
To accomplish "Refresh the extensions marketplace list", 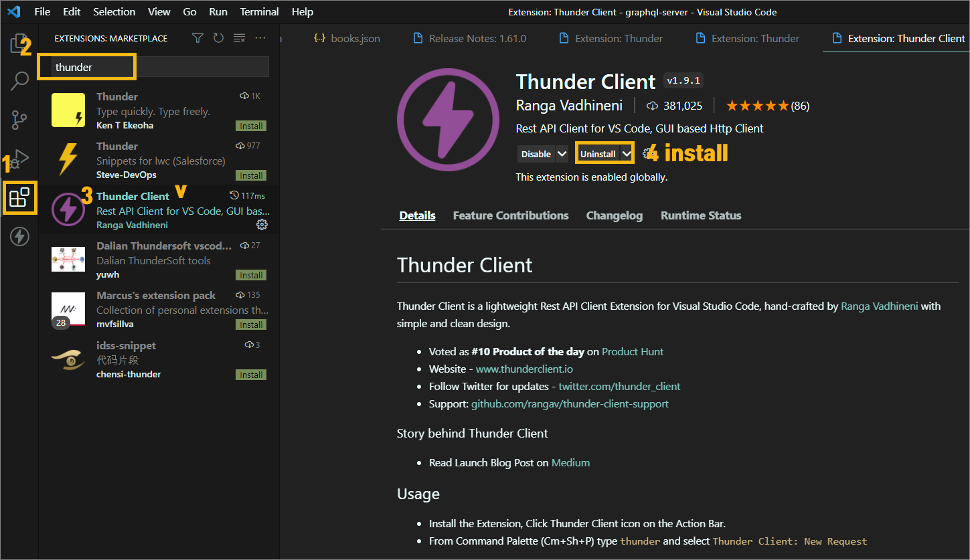I will click(218, 38).
